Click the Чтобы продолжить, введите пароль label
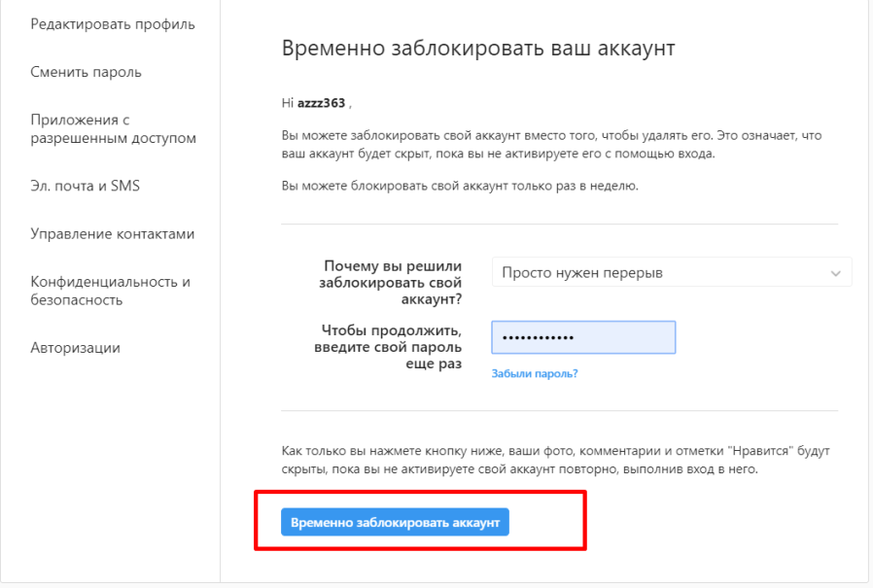Screen dimensions: 873x588 tap(388, 347)
